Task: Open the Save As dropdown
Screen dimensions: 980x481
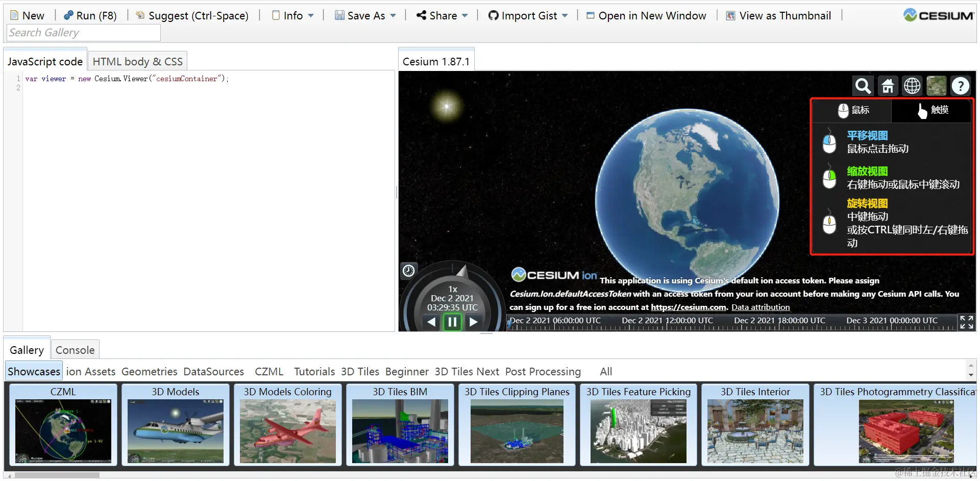Action: [365, 15]
